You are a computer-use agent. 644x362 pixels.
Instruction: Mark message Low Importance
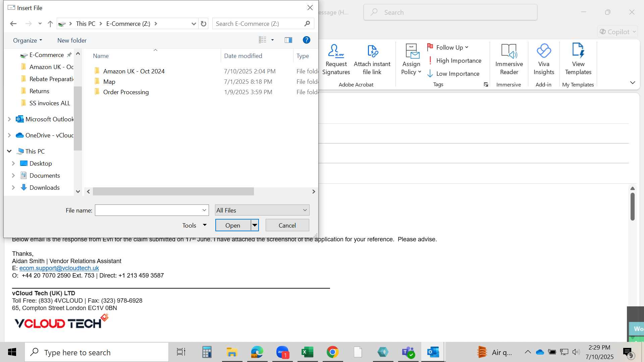coord(453,74)
